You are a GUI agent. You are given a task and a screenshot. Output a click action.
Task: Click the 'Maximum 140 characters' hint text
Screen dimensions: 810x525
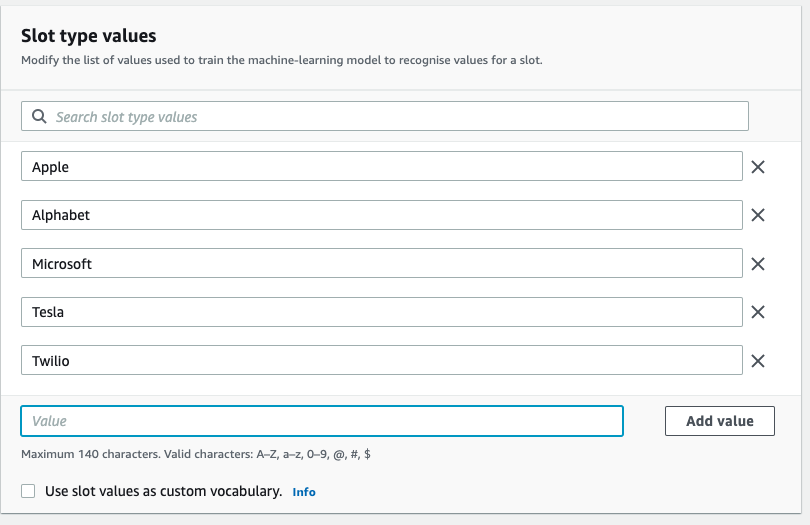(196, 454)
